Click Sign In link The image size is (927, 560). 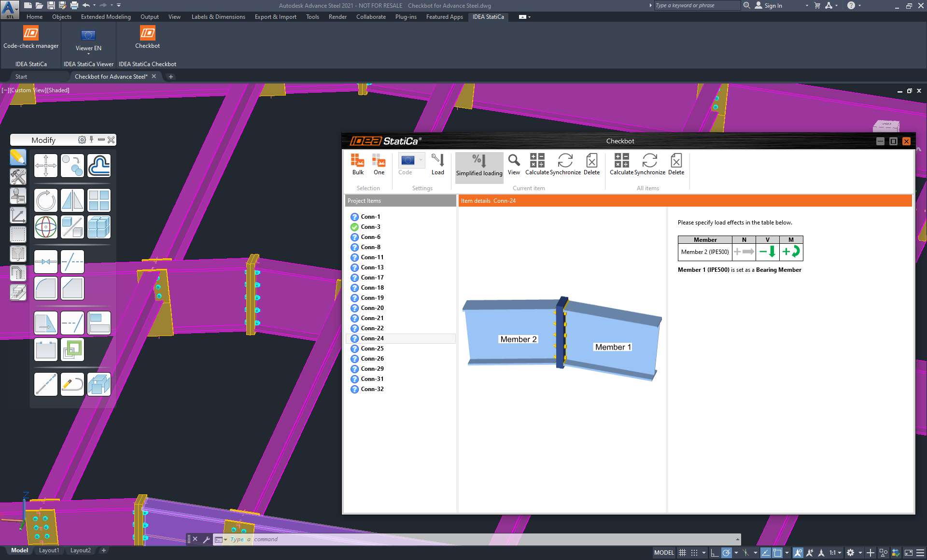coord(773,6)
